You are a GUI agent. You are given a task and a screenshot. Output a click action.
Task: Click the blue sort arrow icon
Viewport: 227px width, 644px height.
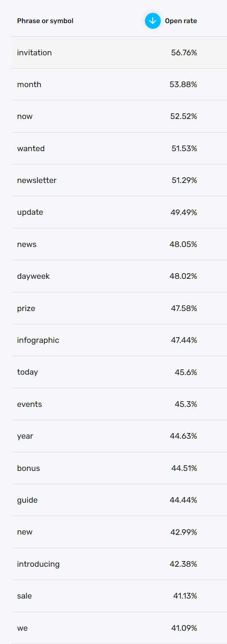click(153, 21)
